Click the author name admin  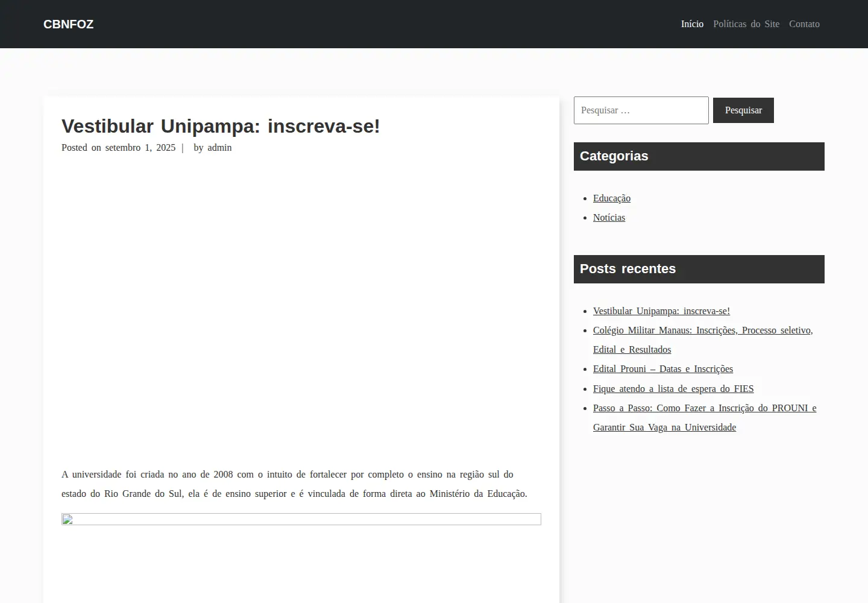pyautogui.click(x=219, y=148)
